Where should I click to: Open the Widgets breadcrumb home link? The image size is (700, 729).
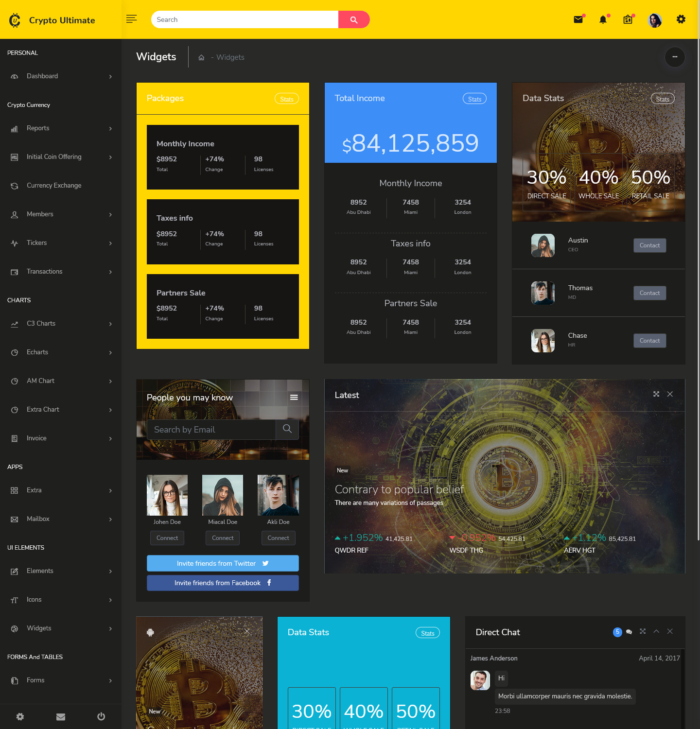click(201, 57)
